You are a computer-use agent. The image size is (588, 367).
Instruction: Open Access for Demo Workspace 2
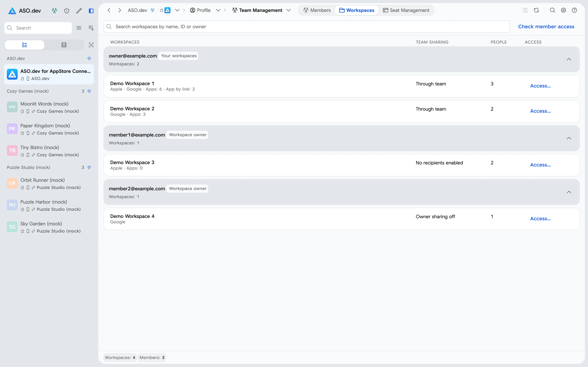tap(541, 111)
